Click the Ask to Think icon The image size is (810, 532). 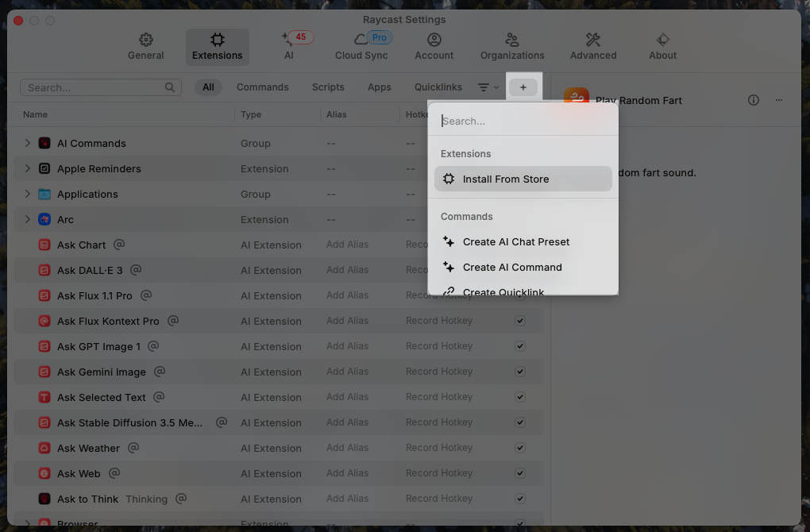44,499
